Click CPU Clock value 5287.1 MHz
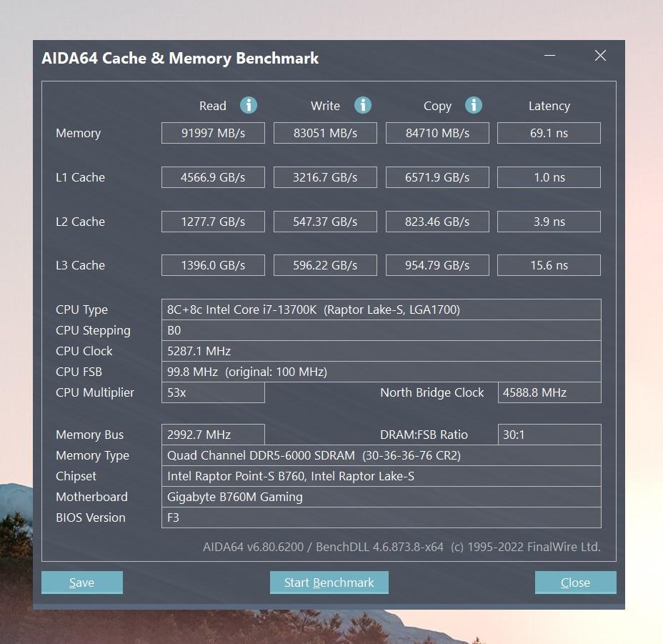 pyautogui.click(x=382, y=351)
